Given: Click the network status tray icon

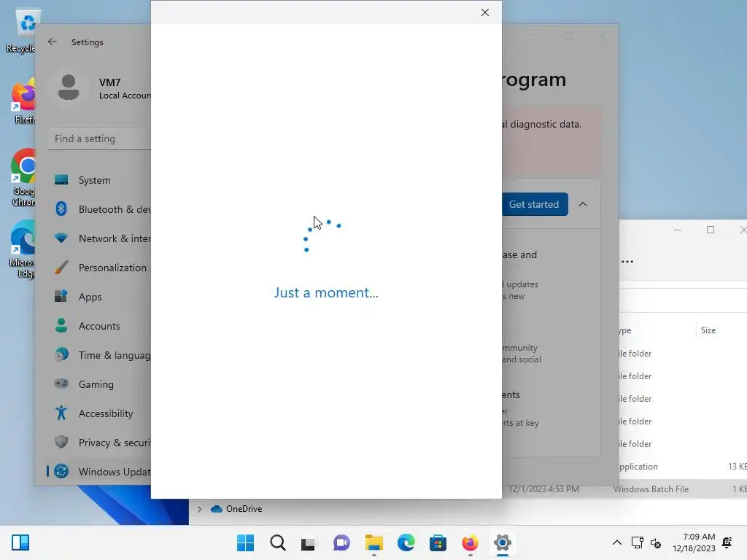Looking at the screenshot, I should 637,542.
